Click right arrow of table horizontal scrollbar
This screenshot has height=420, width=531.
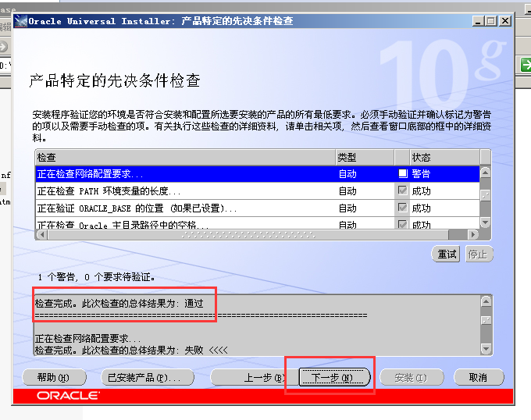tap(473, 234)
